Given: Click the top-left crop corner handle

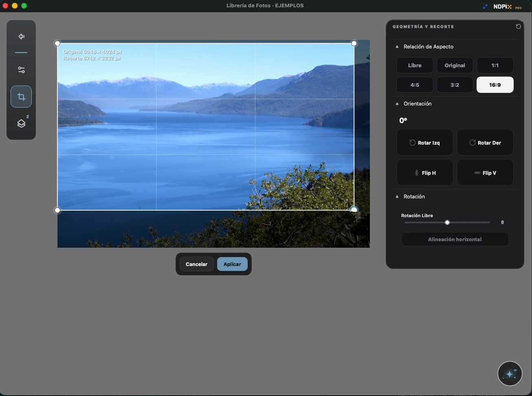Looking at the screenshot, I should (57, 43).
